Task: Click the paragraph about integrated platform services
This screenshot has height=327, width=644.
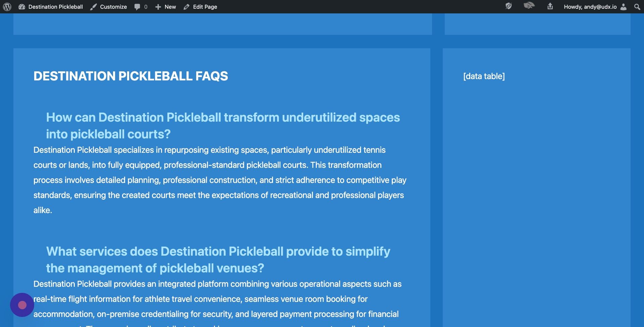Action: [x=218, y=303]
